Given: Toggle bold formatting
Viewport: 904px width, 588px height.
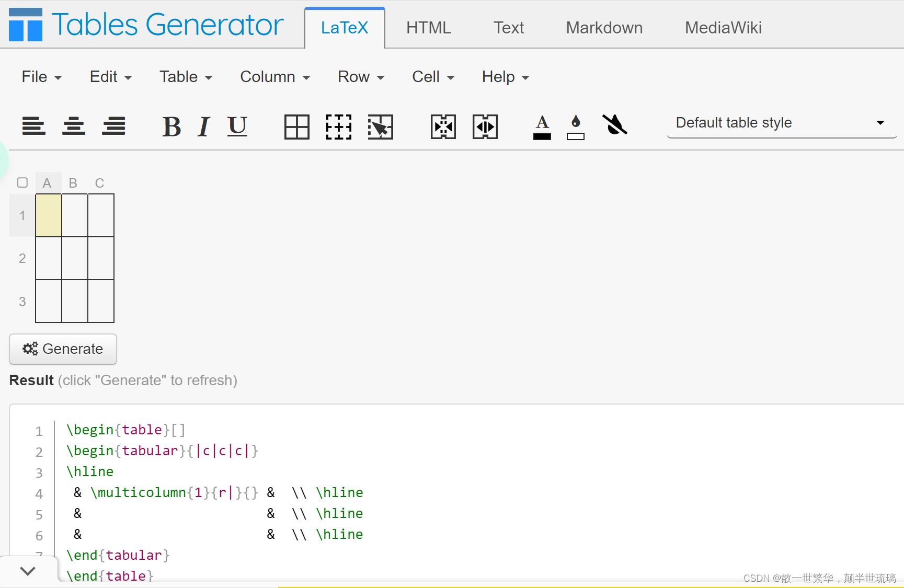Looking at the screenshot, I should click(x=171, y=126).
